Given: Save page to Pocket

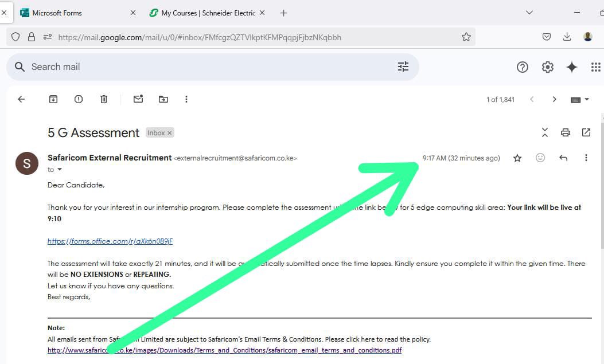Looking at the screenshot, I should (x=546, y=37).
